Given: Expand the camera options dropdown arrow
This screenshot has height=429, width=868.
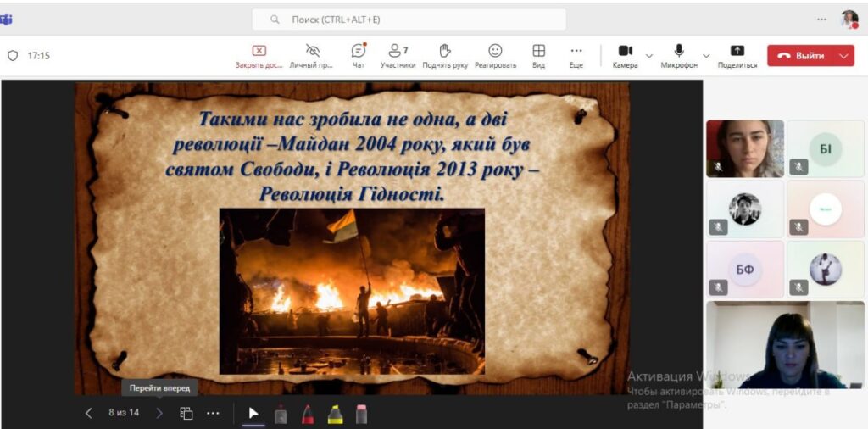Looking at the screenshot, I should [x=649, y=56].
